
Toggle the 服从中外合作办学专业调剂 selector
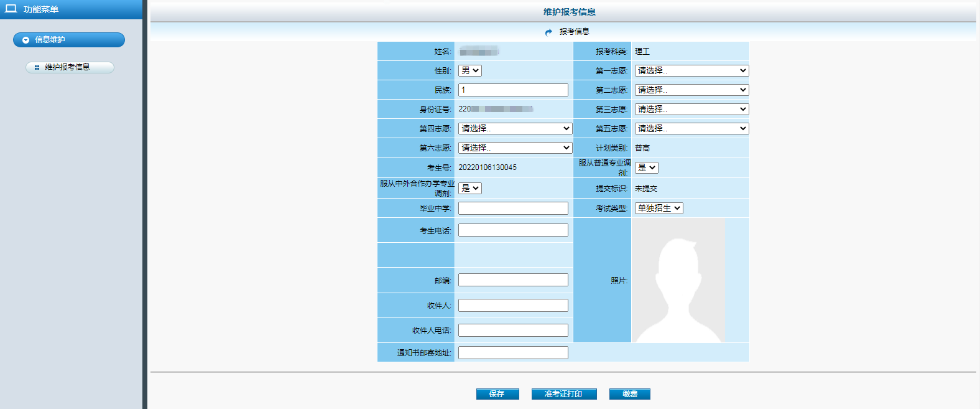pyautogui.click(x=469, y=188)
